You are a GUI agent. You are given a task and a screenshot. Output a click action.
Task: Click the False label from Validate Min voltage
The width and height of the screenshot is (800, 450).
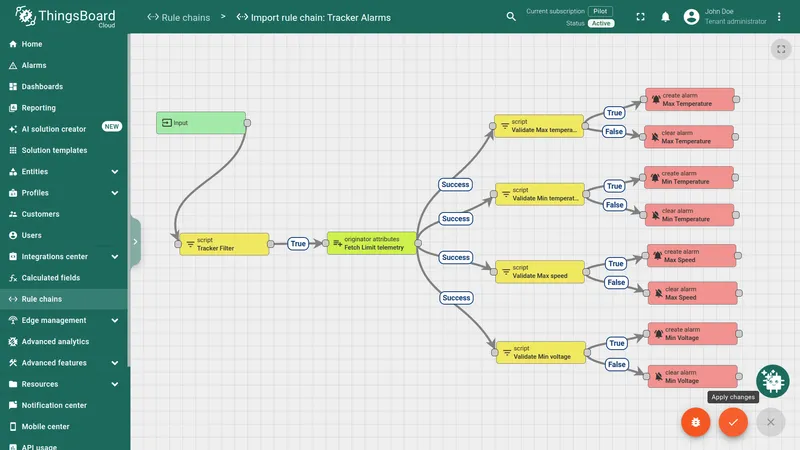(616, 364)
